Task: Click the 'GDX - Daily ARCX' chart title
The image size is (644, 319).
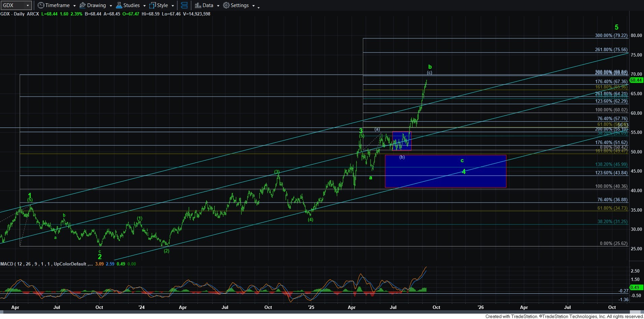Action: coord(20,14)
